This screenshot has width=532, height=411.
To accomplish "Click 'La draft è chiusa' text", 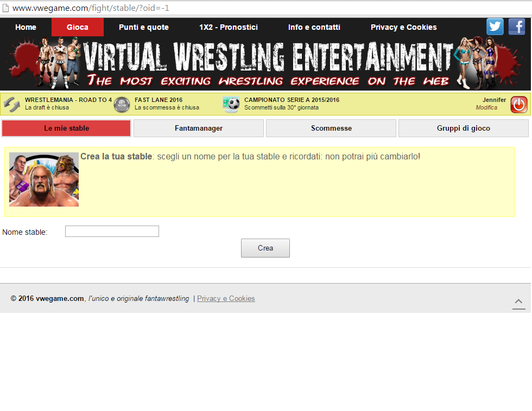I will 47,107.
